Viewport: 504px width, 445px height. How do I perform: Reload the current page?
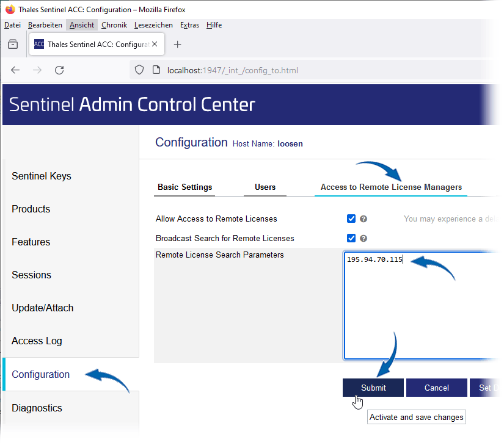pos(59,70)
